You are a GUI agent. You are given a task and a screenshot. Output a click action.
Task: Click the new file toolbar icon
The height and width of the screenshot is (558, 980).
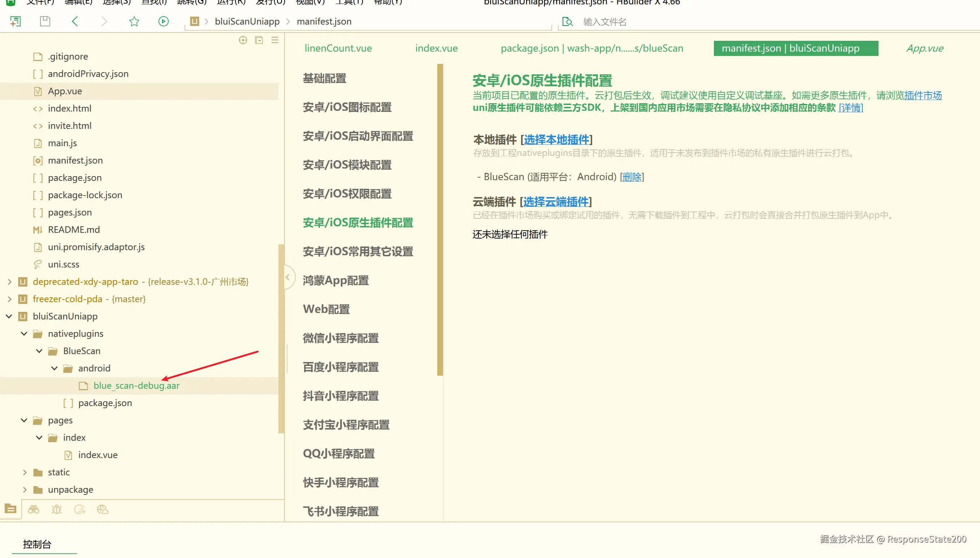(x=15, y=21)
